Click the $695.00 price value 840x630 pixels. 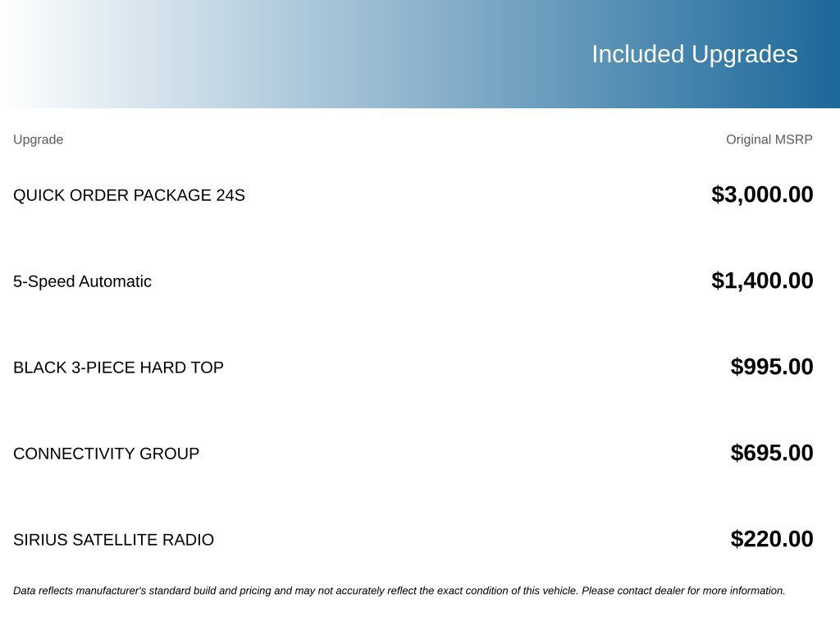coord(771,453)
